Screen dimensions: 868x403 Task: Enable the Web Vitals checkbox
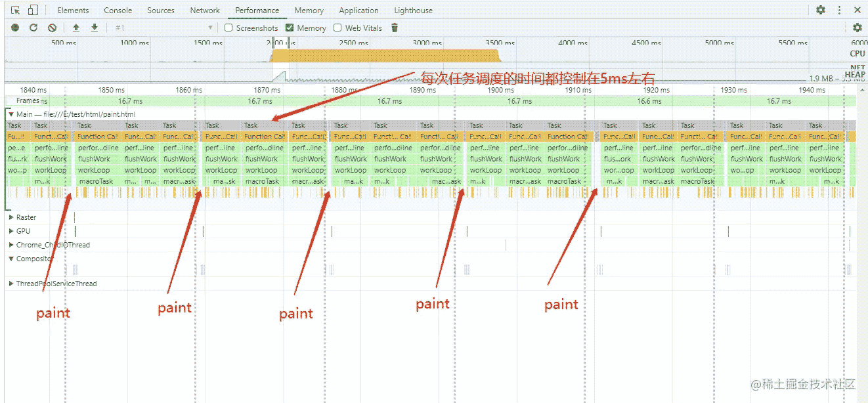[x=337, y=28]
